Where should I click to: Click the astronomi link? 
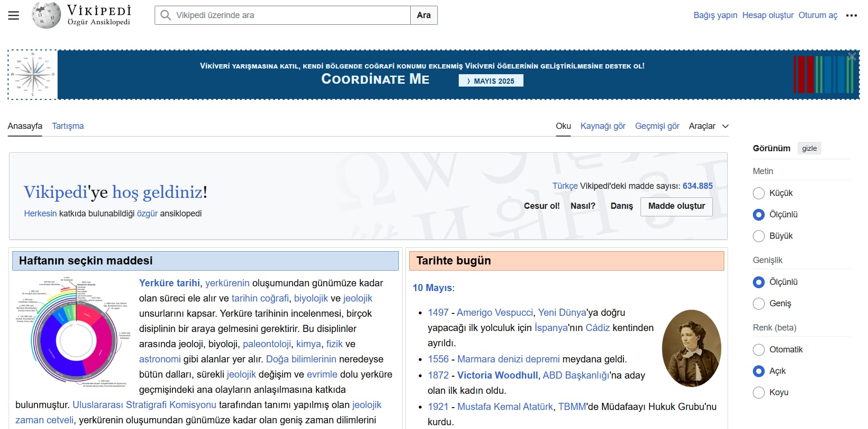tap(160, 359)
